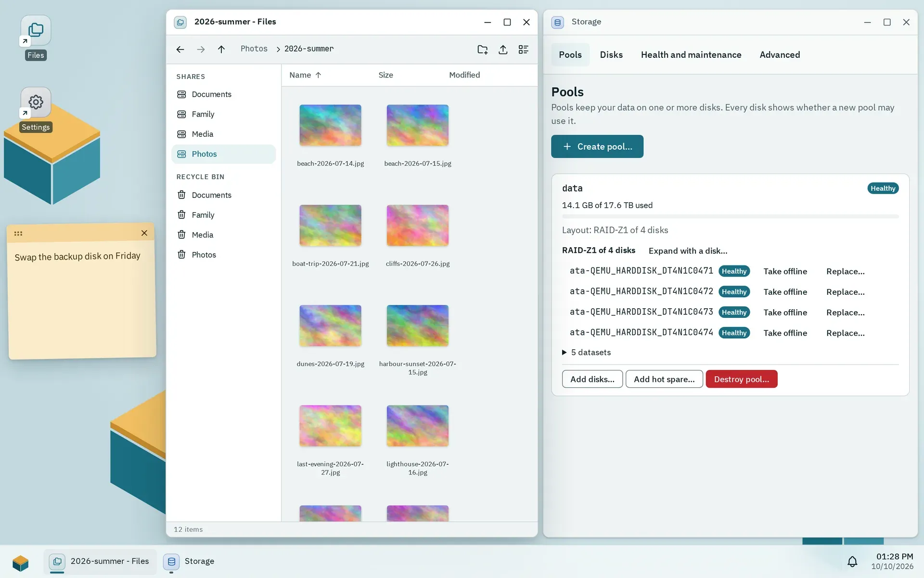Open the Documents share
The width and height of the screenshot is (924, 578).
223,94
